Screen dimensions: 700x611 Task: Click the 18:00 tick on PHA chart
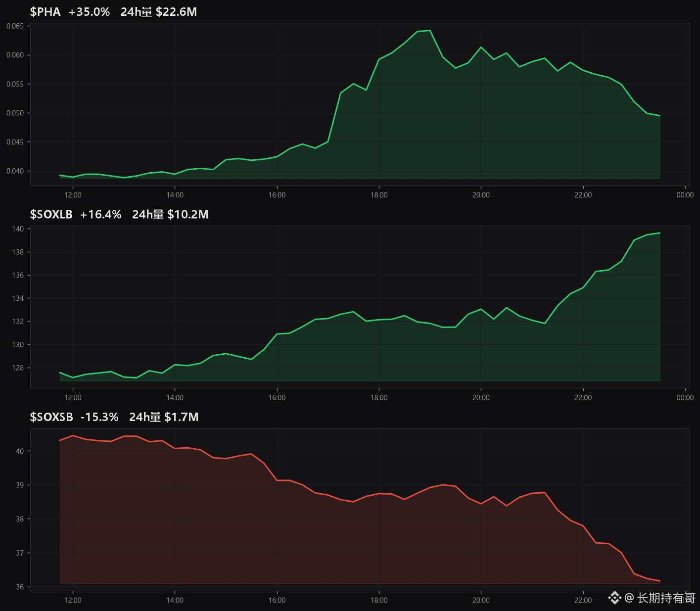(379, 195)
